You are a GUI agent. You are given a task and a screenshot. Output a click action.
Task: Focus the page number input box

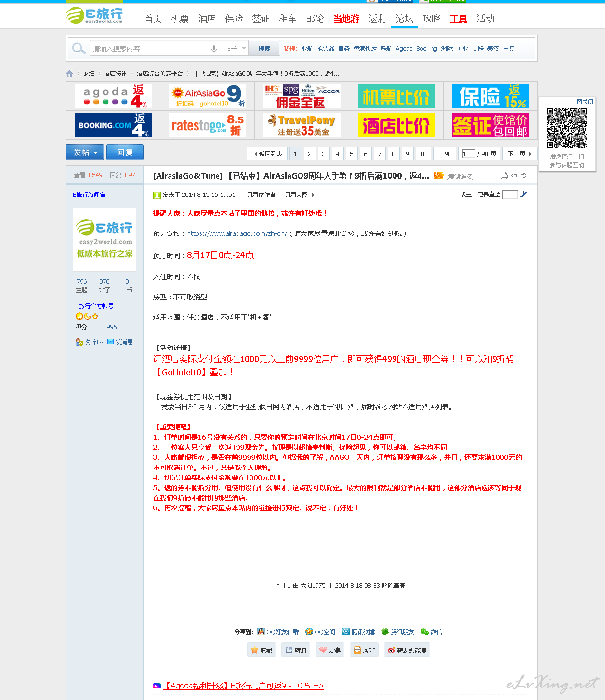[469, 154]
